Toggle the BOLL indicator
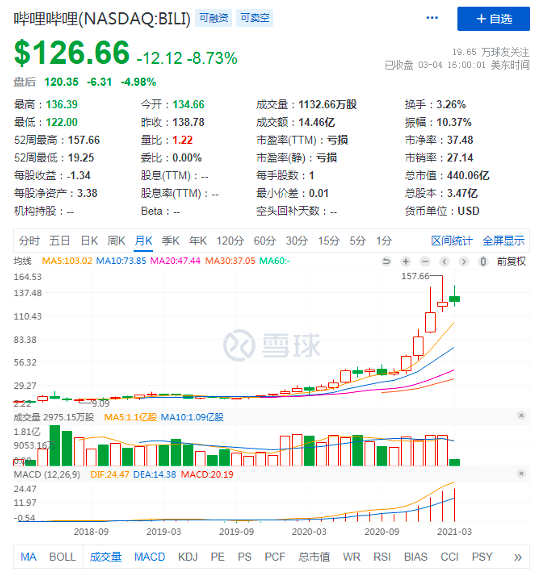Image resolution: width=533 pixels, height=569 pixels. 62,557
